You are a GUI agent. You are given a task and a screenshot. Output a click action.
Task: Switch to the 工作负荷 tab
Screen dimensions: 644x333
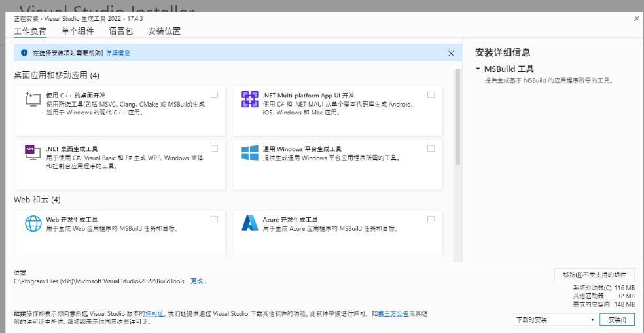tap(30, 31)
